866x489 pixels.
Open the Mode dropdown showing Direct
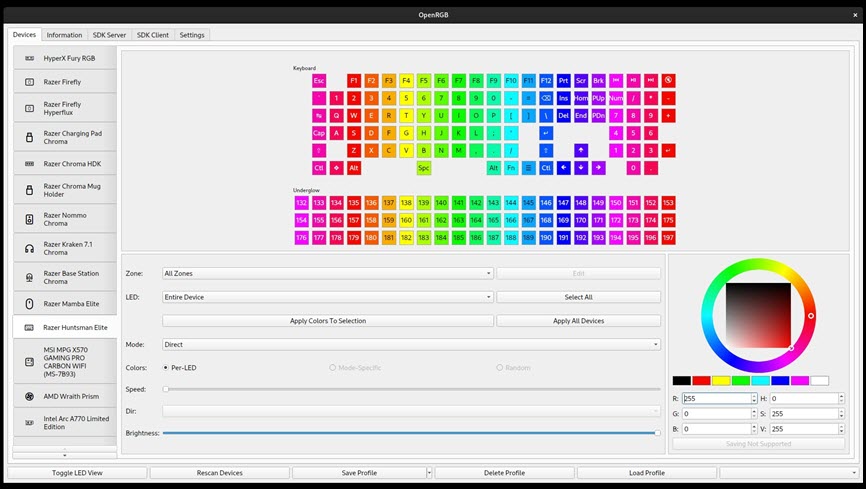(411, 344)
